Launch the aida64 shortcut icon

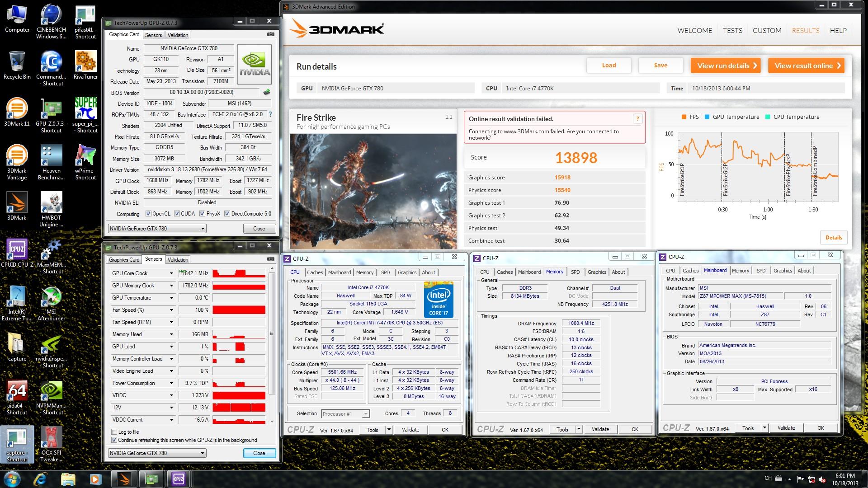[17, 398]
